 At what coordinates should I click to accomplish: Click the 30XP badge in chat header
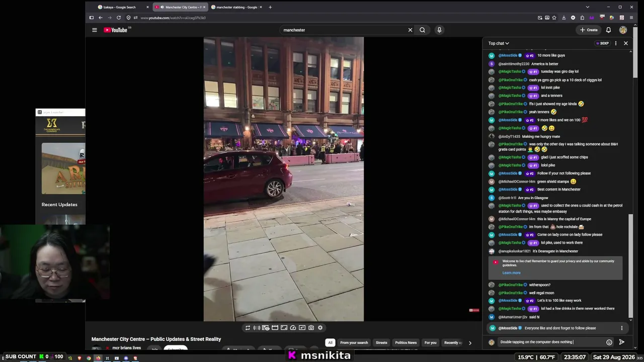pyautogui.click(x=603, y=43)
